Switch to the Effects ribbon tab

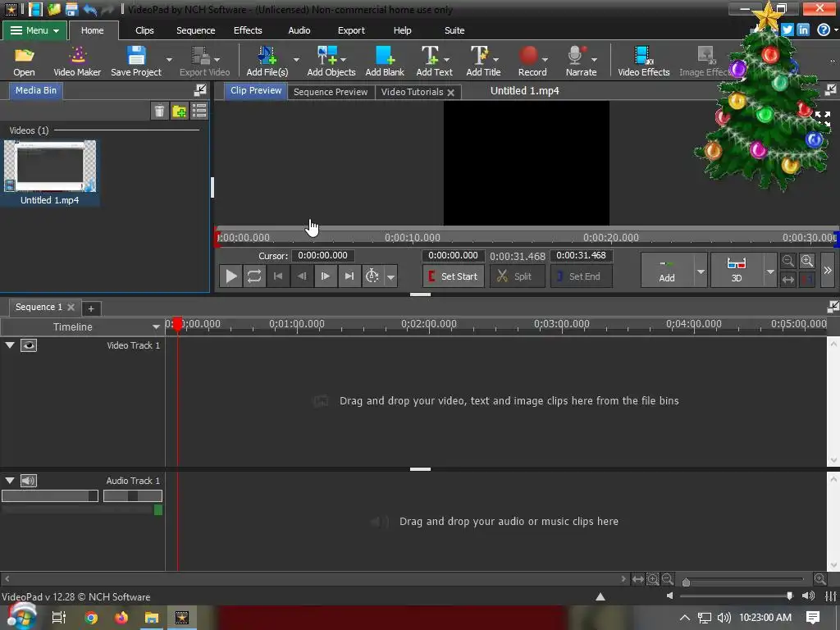pyautogui.click(x=248, y=30)
